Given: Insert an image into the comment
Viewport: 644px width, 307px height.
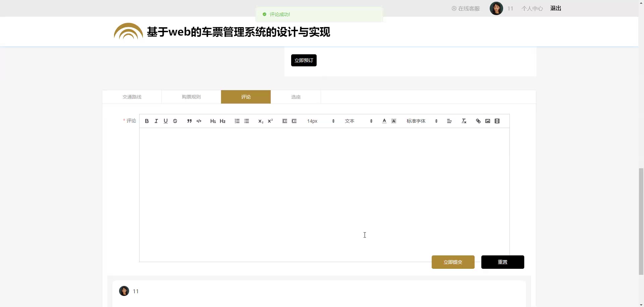Looking at the screenshot, I should tap(488, 121).
